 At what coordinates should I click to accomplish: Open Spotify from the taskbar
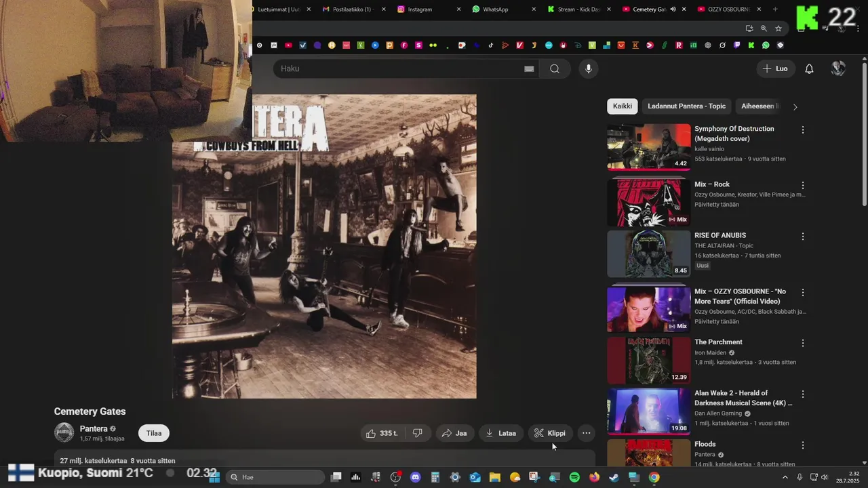[574, 477]
